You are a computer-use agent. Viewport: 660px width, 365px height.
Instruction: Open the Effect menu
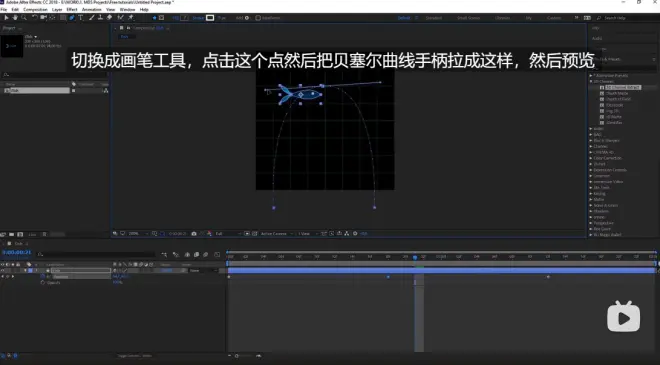coord(72,9)
